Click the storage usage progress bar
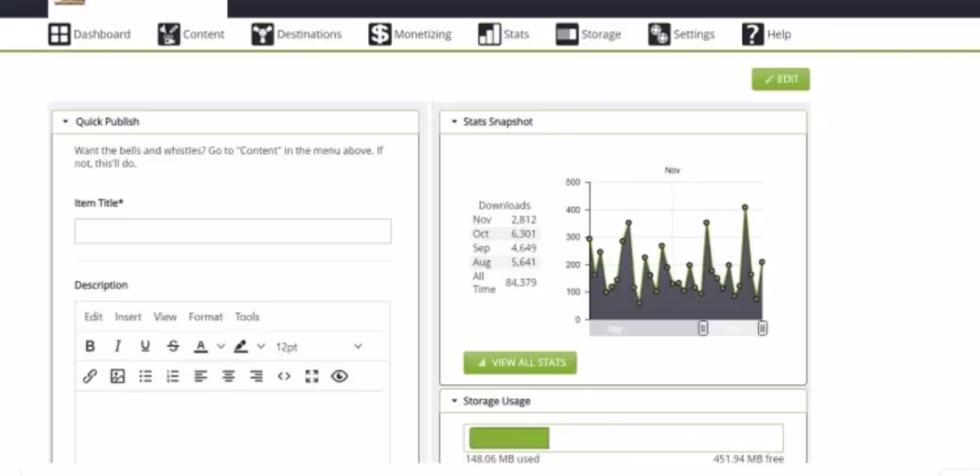 point(624,438)
